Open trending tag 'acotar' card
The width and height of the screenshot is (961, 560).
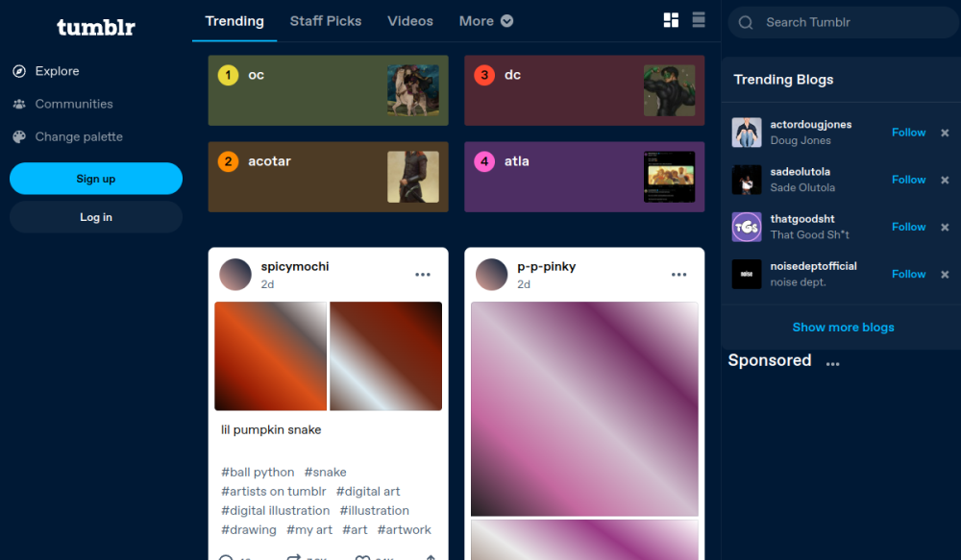click(x=329, y=177)
